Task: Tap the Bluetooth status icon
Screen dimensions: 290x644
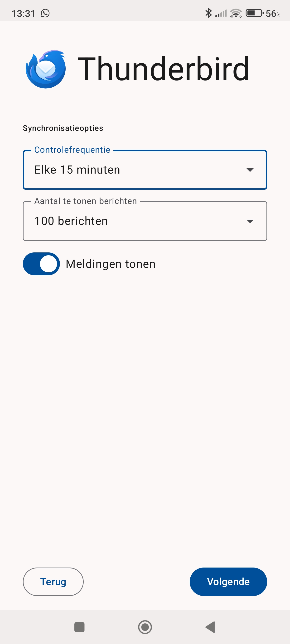Action: [x=208, y=13]
